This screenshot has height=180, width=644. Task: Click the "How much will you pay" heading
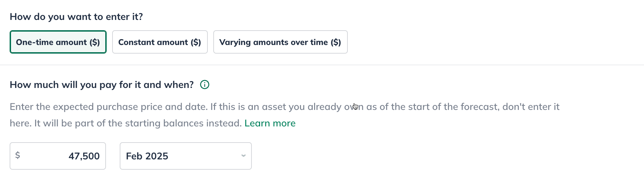click(101, 85)
